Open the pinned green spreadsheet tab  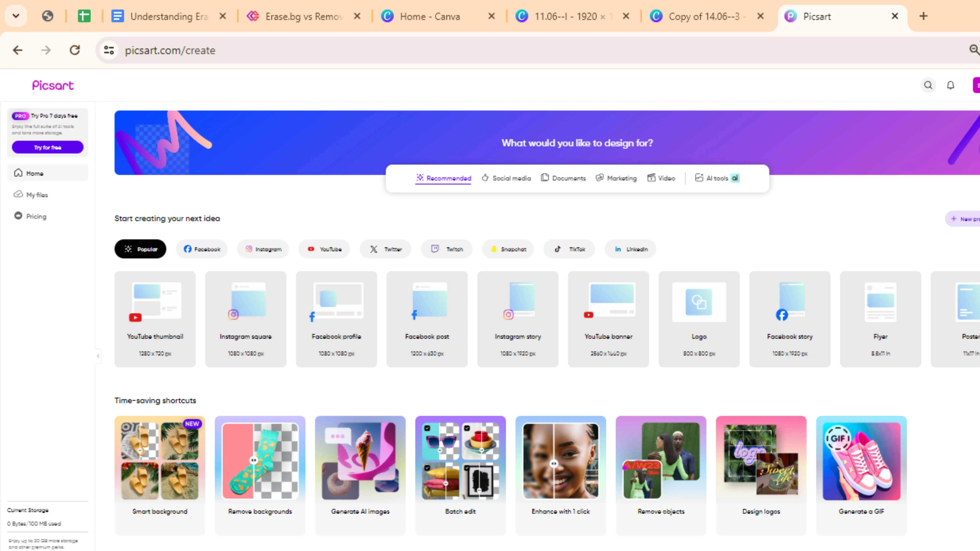point(84,16)
